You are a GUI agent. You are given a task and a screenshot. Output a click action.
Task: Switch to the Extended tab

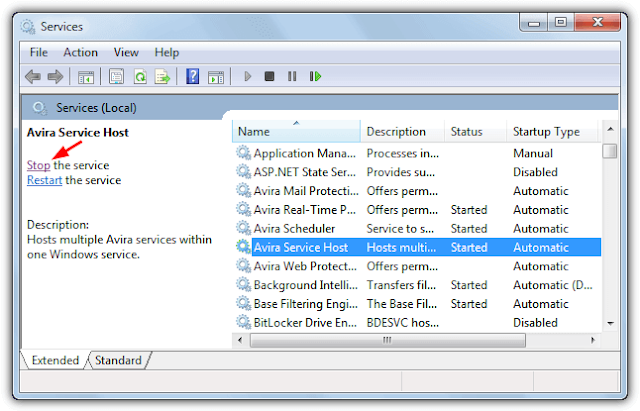55,360
